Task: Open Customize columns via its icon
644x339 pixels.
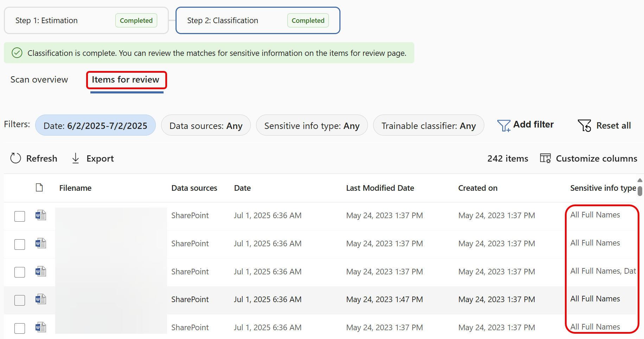Action: click(x=545, y=158)
